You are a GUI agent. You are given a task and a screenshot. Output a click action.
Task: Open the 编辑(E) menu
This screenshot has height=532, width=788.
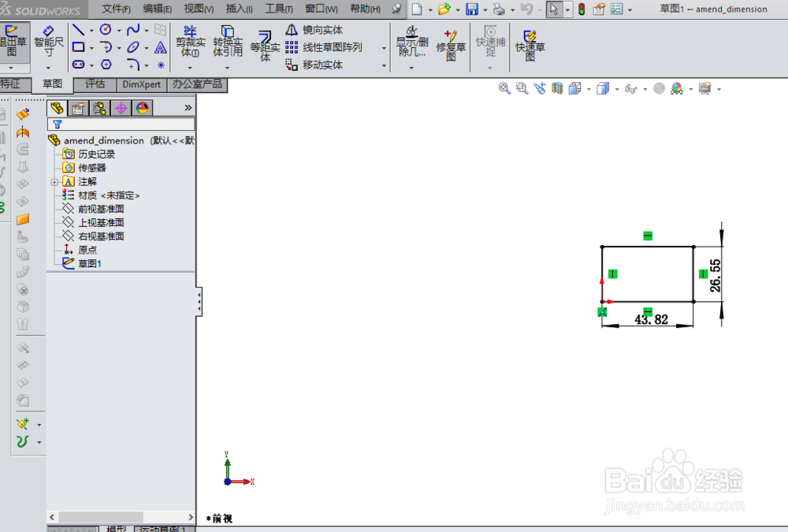point(158,9)
